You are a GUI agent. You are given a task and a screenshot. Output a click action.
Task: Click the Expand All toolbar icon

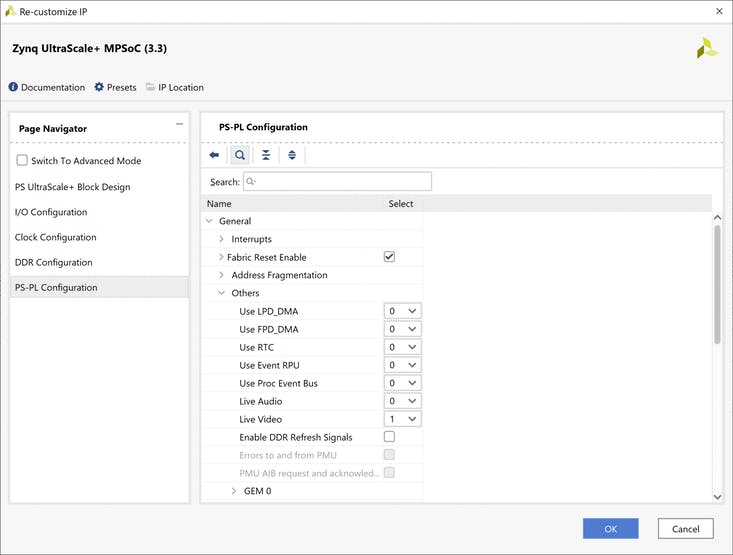(x=292, y=155)
